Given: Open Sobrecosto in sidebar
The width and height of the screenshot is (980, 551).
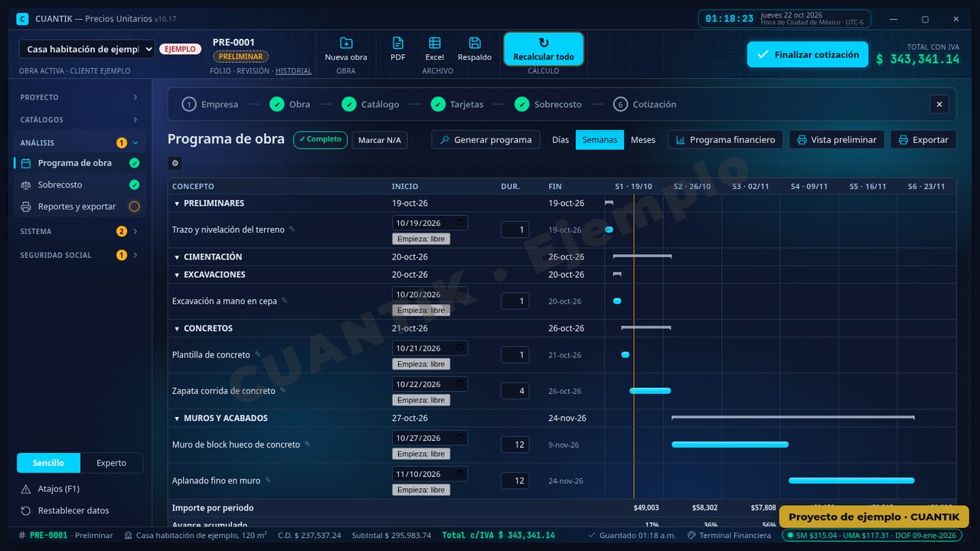Looking at the screenshot, I should (x=80, y=184).
